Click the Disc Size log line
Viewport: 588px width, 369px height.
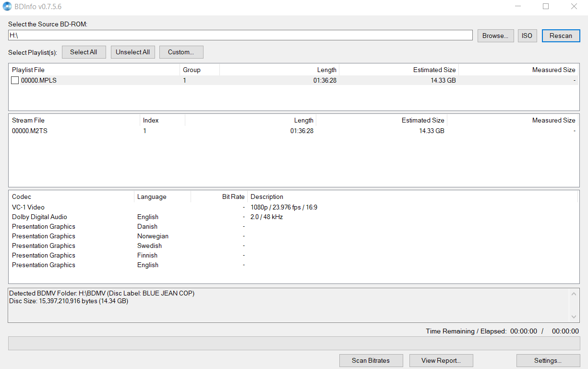pos(69,301)
